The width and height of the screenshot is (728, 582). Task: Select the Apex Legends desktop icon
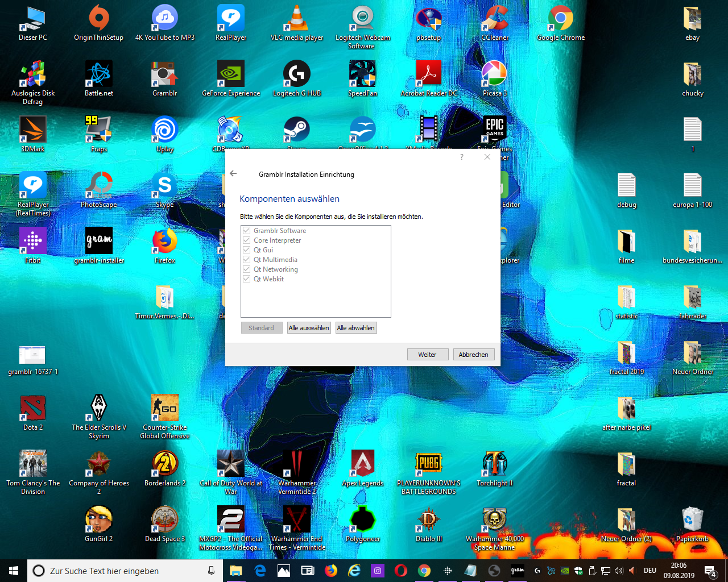(x=363, y=469)
